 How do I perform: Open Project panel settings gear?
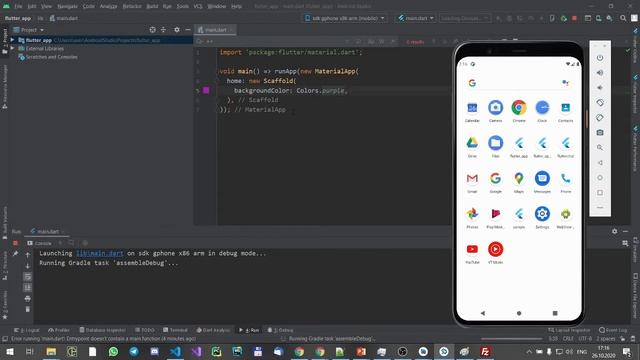[x=177, y=30]
